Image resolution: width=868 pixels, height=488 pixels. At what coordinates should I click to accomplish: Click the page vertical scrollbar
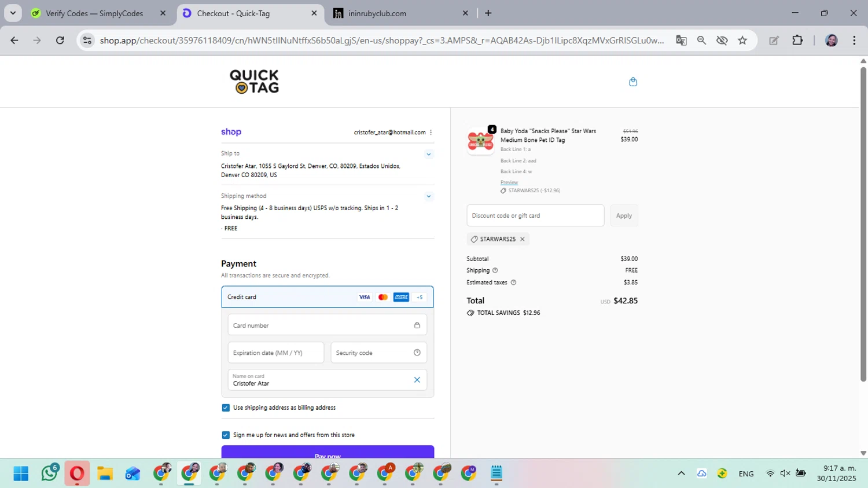(863, 225)
